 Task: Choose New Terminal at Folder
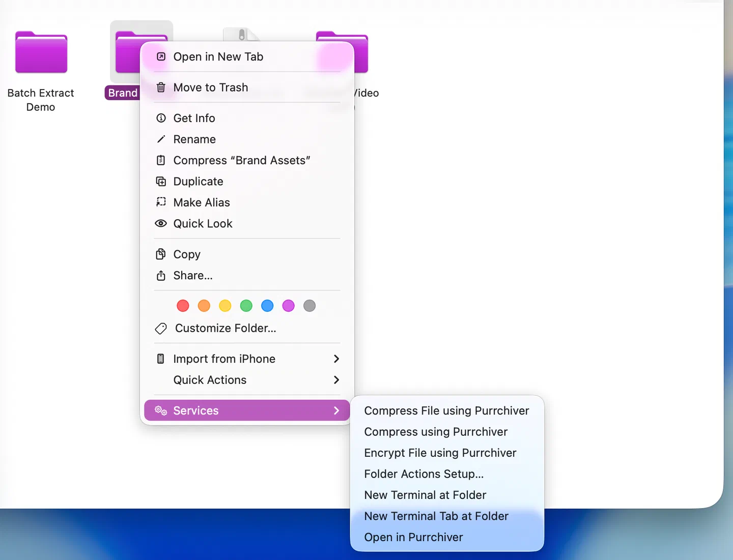tap(447, 495)
